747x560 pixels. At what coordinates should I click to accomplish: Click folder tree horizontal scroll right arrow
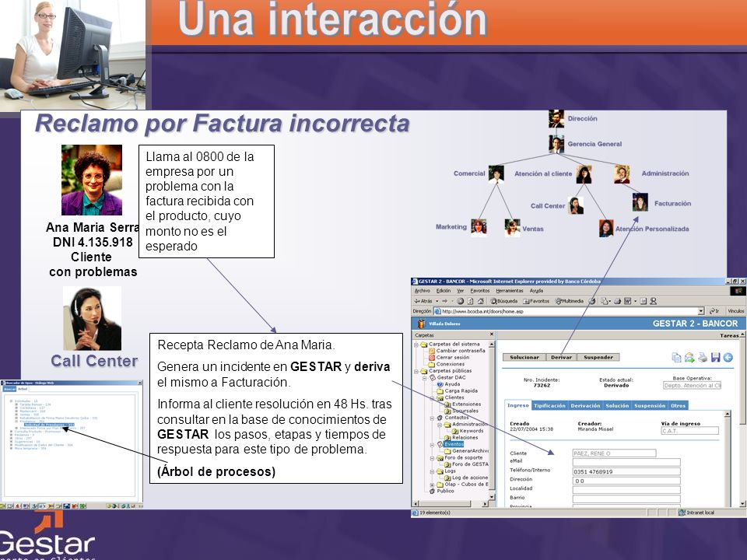[x=485, y=504]
